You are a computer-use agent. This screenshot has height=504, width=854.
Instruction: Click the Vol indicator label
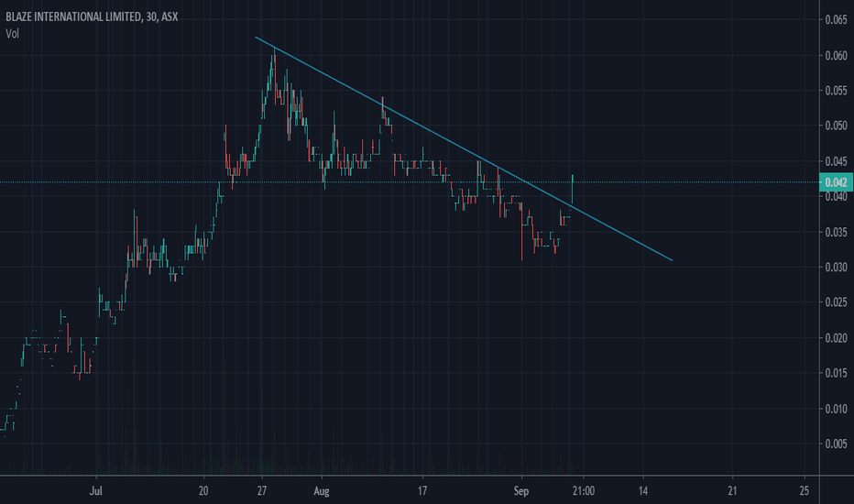click(12, 34)
